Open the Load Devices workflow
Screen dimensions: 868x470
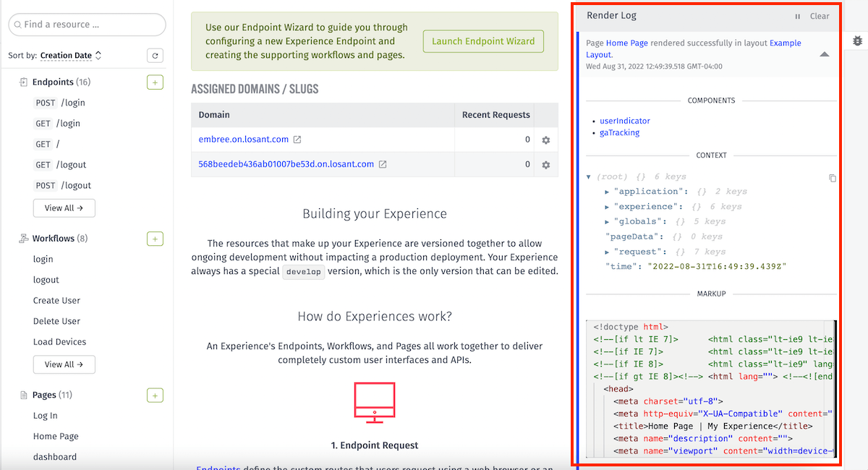(59, 342)
